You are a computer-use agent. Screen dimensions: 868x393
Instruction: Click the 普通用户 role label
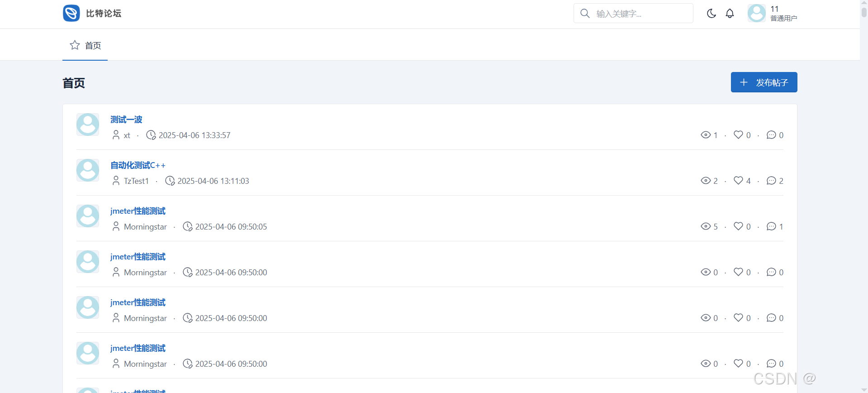[x=783, y=18]
